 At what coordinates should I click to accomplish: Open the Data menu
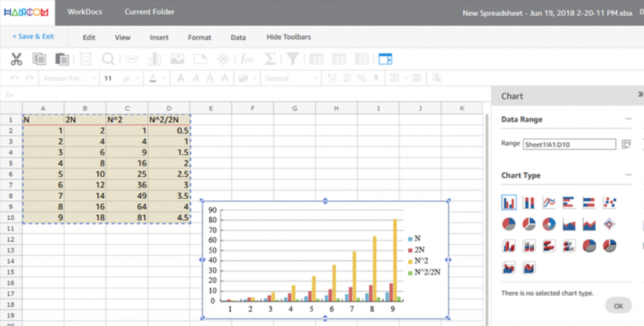point(238,37)
